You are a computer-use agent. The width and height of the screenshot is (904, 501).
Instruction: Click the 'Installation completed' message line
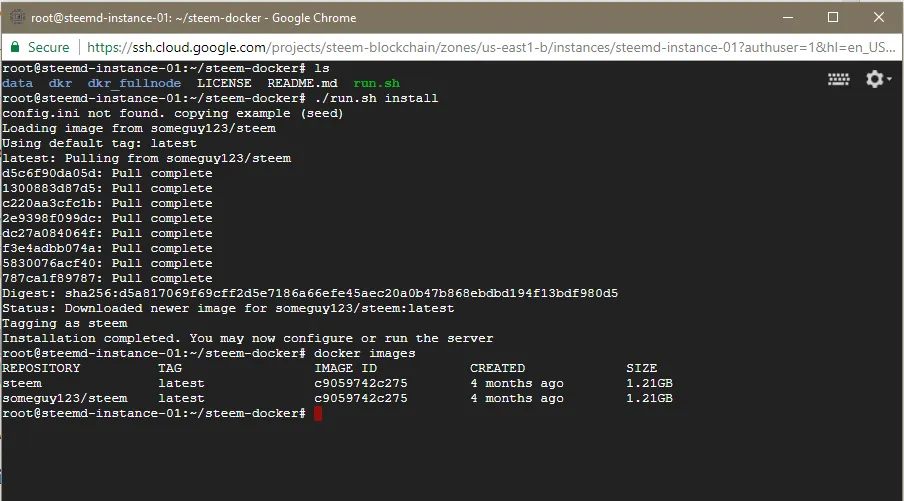click(247, 338)
